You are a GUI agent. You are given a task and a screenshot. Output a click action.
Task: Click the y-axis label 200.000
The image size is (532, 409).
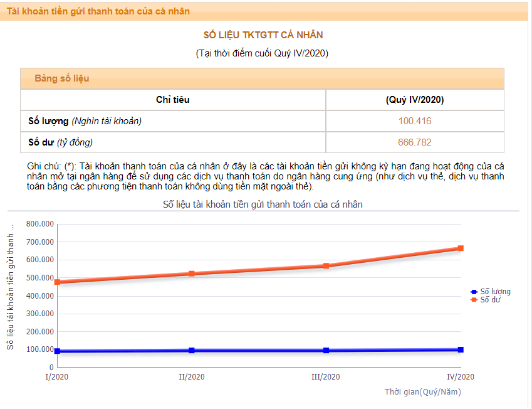click(40, 332)
